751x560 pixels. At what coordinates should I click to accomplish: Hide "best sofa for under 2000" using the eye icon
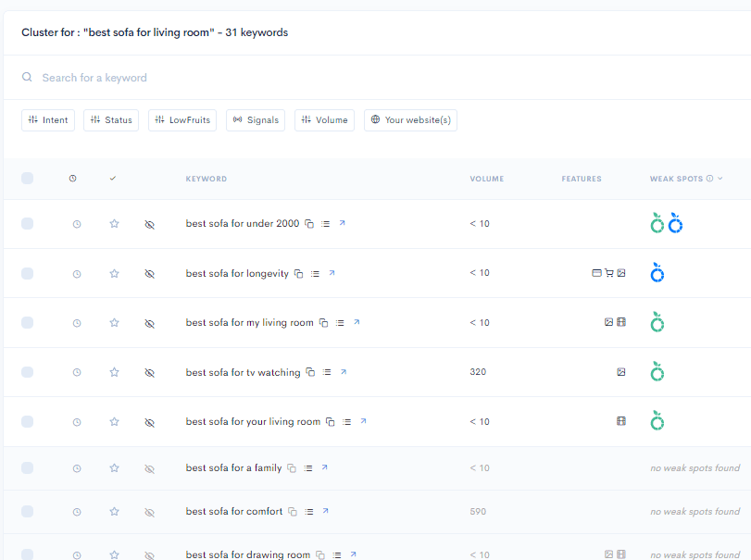click(x=150, y=223)
